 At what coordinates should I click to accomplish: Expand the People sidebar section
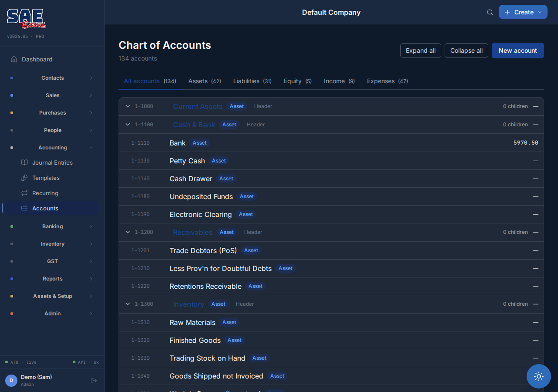point(52,130)
